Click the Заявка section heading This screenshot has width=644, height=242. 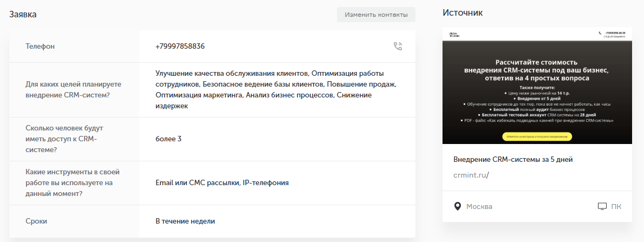23,14
